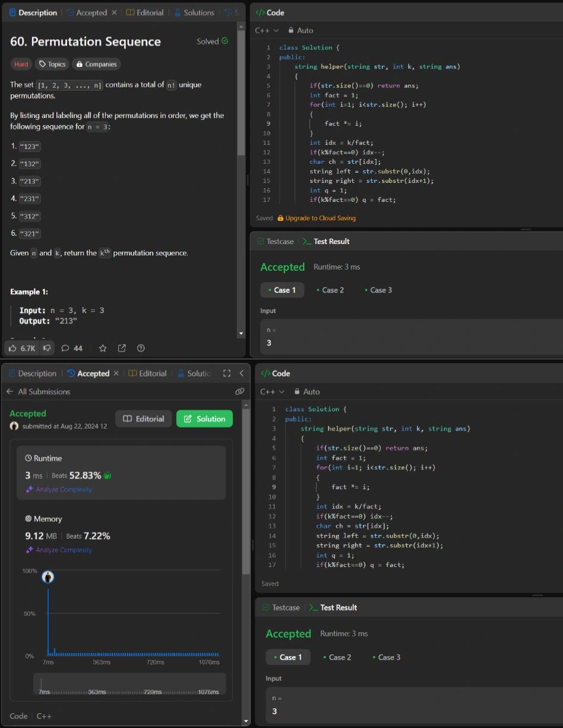This screenshot has height=728, width=563.
Task: Open Analyze Complexity under Memory
Action: 58,550
